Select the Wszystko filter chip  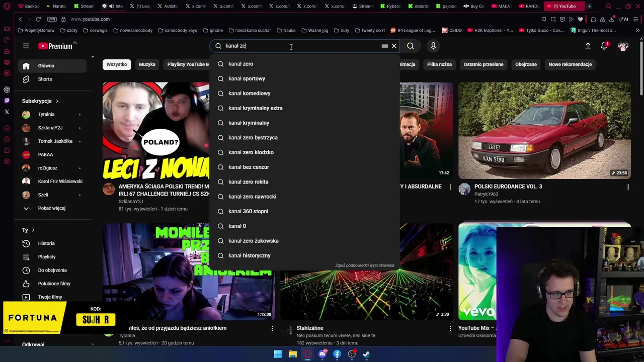tap(117, 64)
